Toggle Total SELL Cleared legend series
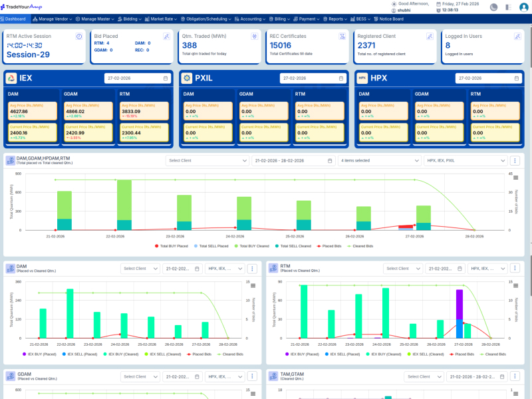 [293, 246]
